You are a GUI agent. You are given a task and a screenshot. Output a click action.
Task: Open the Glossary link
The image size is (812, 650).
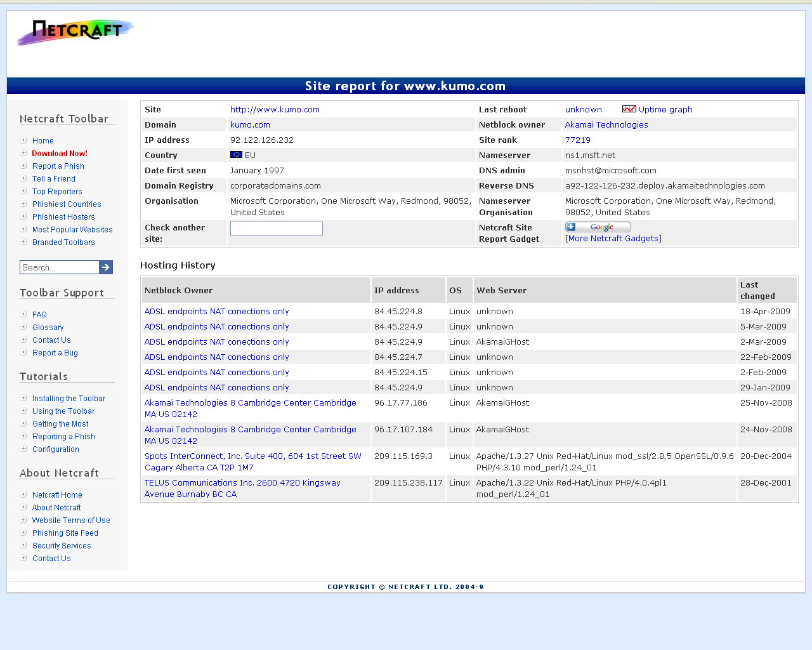pos(48,328)
